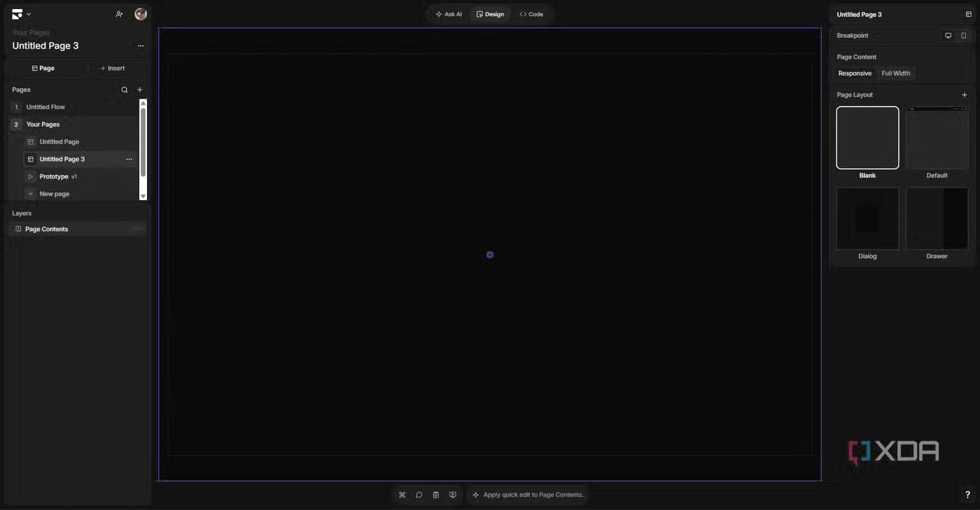980x510 pixels.
Task: Open the command shortcuts icon
Action: coord(402,495)
